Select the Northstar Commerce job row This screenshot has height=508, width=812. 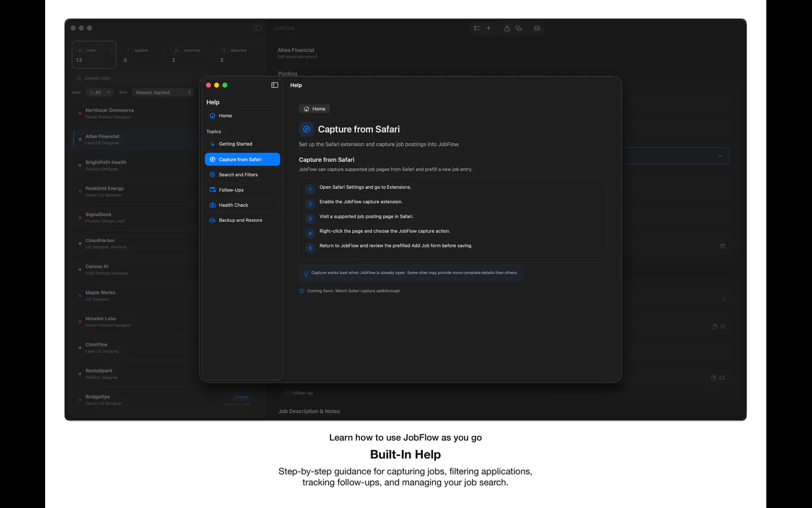coord(135,113)
